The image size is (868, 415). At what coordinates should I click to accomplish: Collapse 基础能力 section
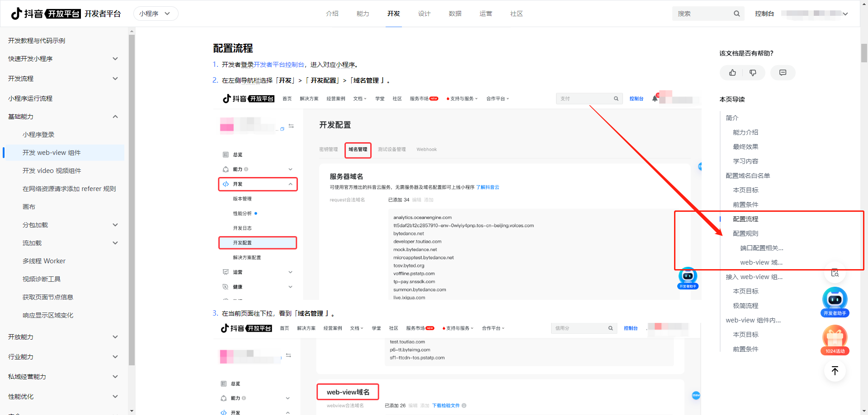pyautogui.click(x=115, y=117)
